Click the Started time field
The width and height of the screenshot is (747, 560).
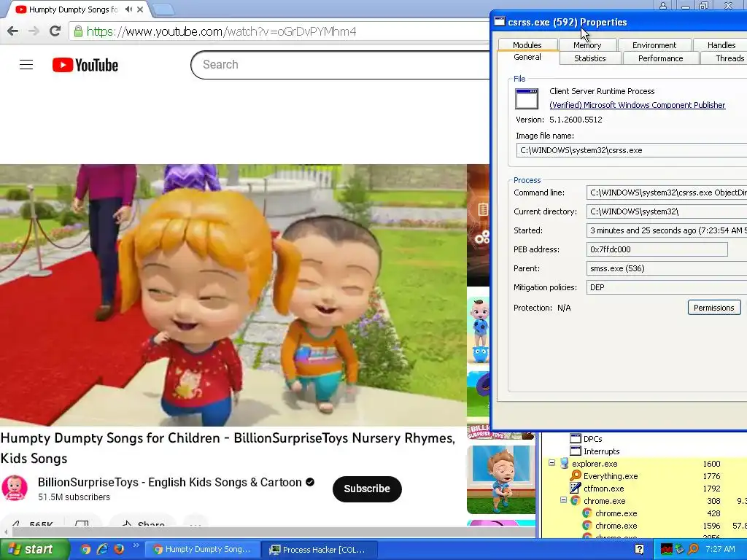pos(667,230)
